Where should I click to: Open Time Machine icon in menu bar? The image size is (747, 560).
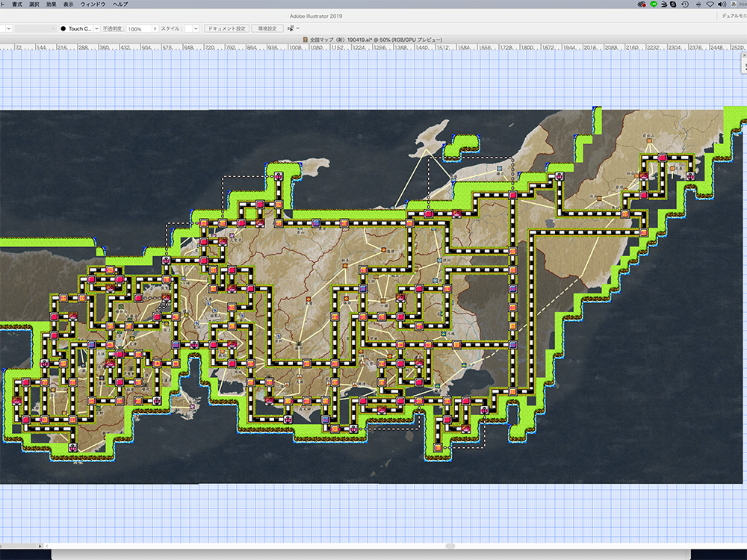click(685, 4)
